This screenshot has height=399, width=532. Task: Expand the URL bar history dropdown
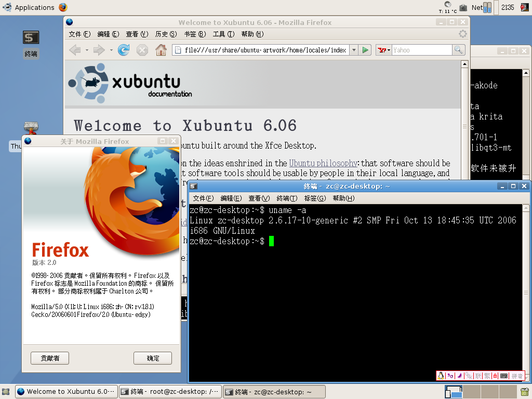(x=354, y=50)
